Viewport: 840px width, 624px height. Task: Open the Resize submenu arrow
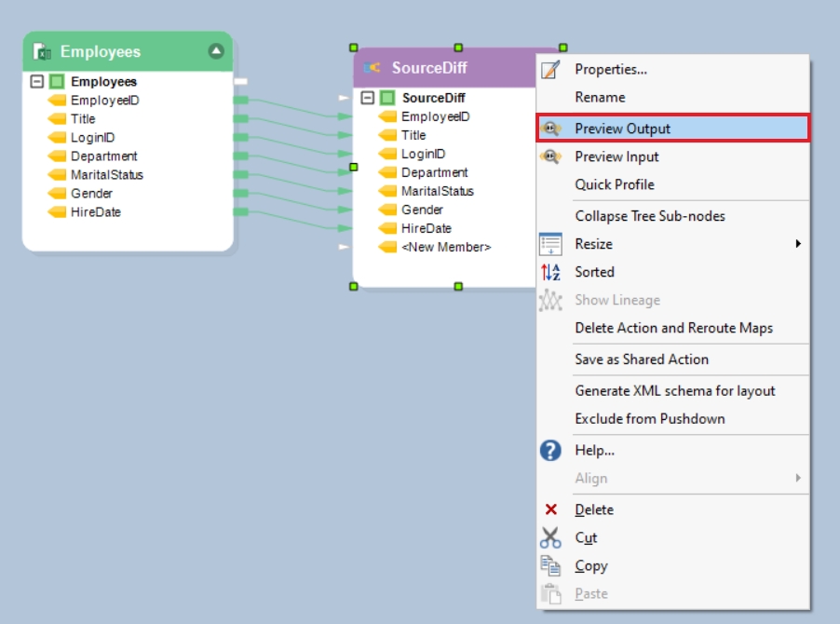coord(797,244)
